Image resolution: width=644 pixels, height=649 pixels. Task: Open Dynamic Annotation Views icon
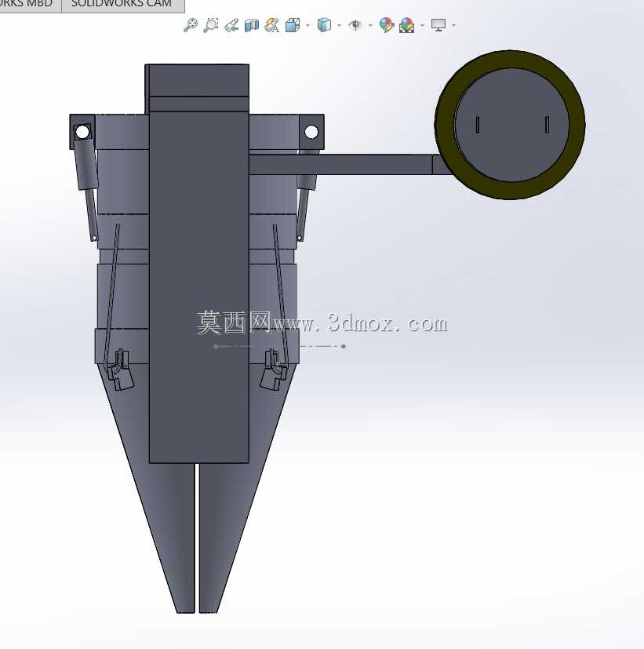[271, 25]
